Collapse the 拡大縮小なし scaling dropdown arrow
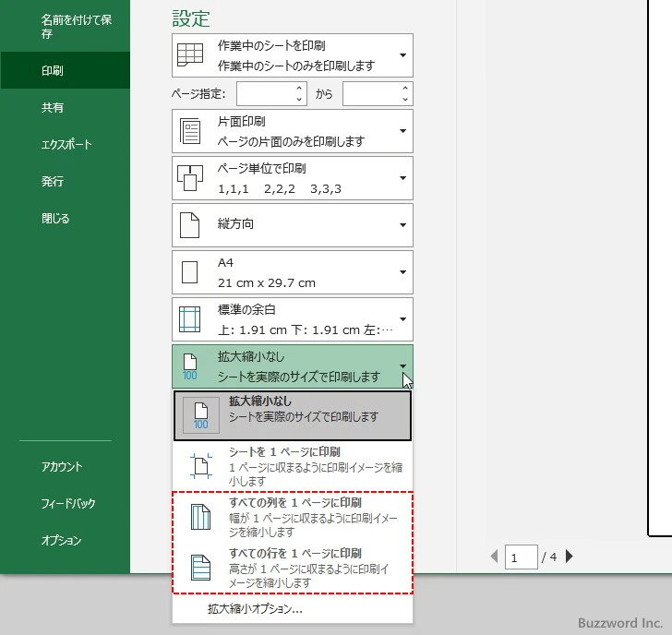 (402, 366)
